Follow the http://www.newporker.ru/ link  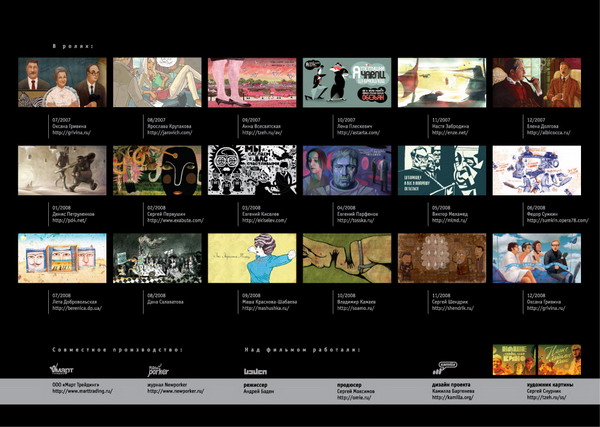(x=176, y=391)
